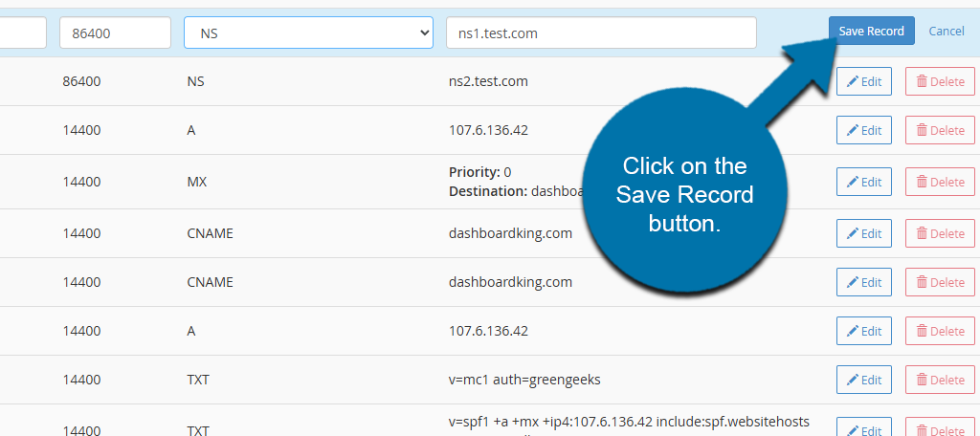Focus the TTL field containing 86400
The height and width of the screenshot is (436, 980).
(115, 33)
